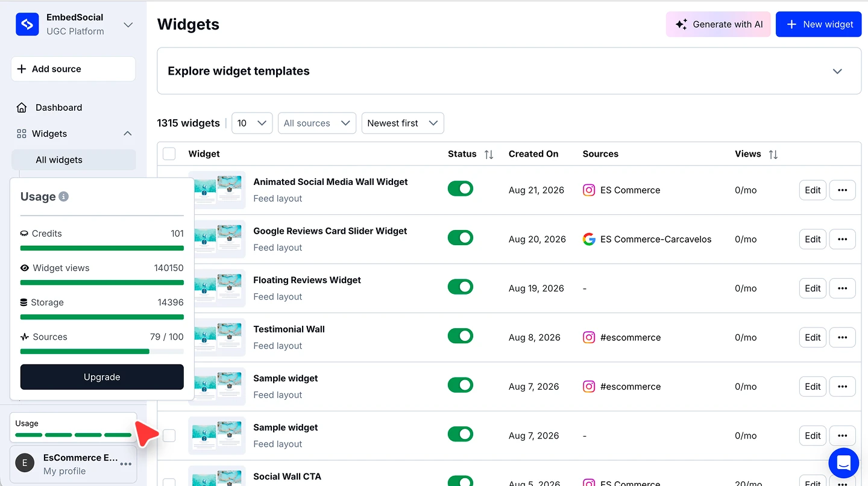This screenshot has width=868, height=486.
Task: Click the Dashboard home icon
Action: tap(22, 107)
